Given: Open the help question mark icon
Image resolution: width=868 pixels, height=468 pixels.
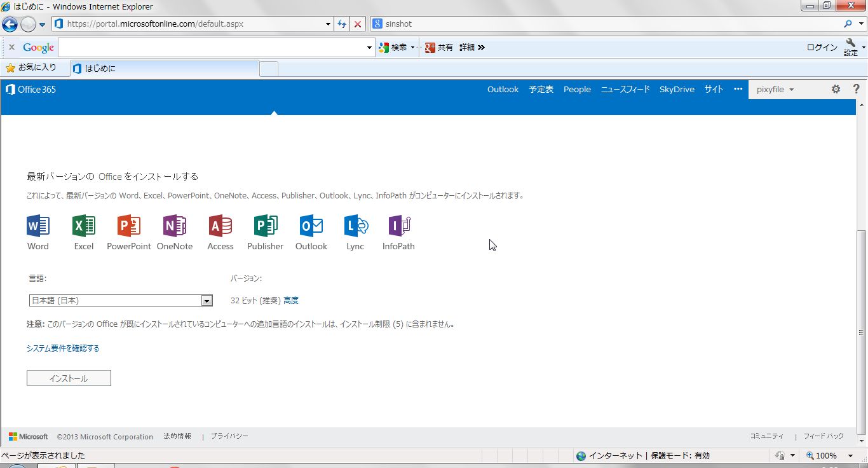Looking at the screenshot, I should (856, 90).
